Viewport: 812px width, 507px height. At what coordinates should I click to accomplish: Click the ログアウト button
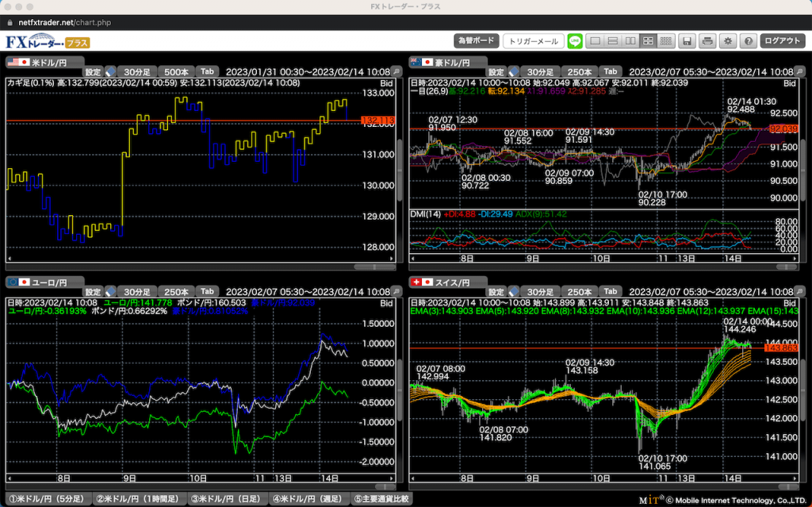point(782,41)
